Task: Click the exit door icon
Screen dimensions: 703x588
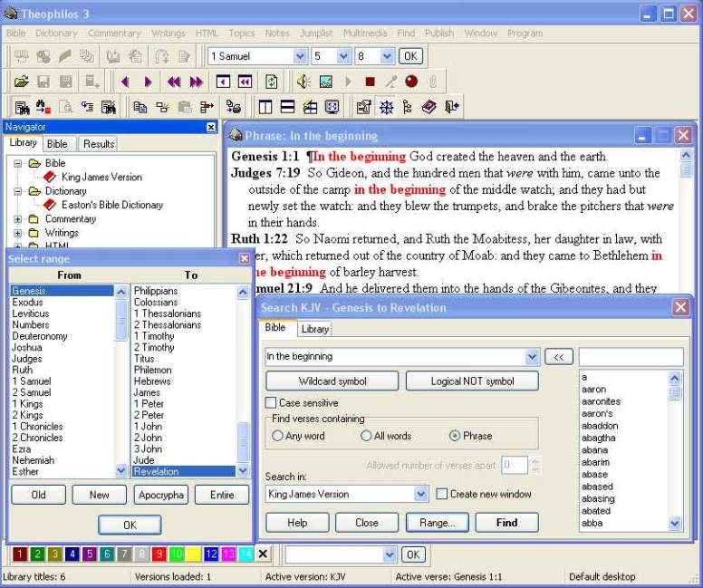Action: [451, 107]
